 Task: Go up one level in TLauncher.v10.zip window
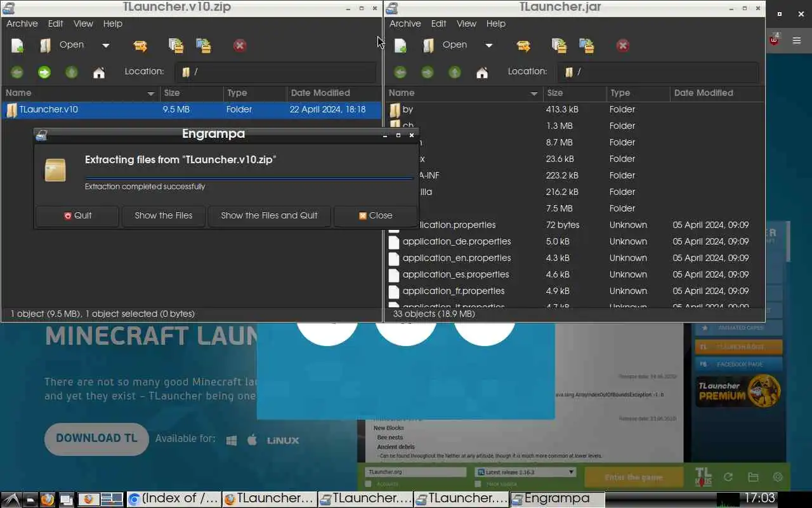pos(72,72)
